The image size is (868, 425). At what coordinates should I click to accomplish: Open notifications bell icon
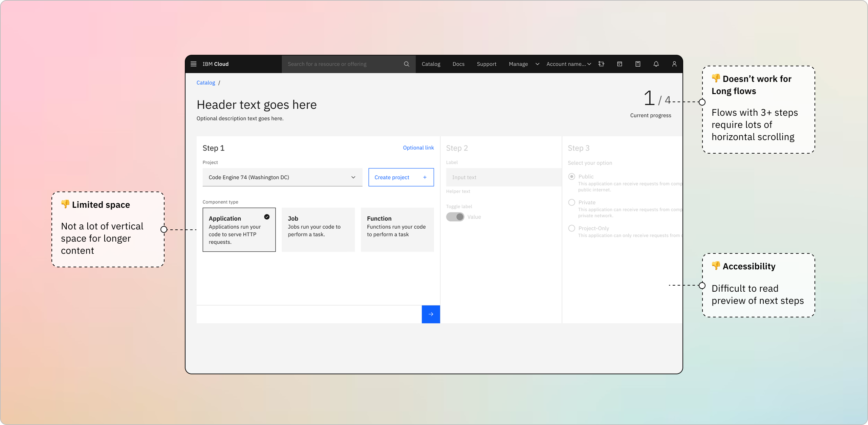point(656,64)
